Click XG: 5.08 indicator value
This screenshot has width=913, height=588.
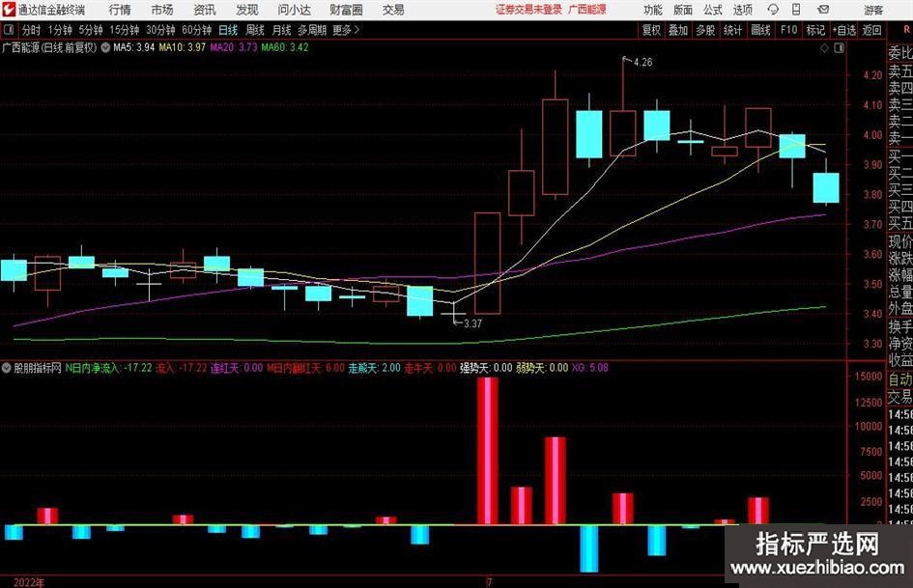tap(590, 367)
